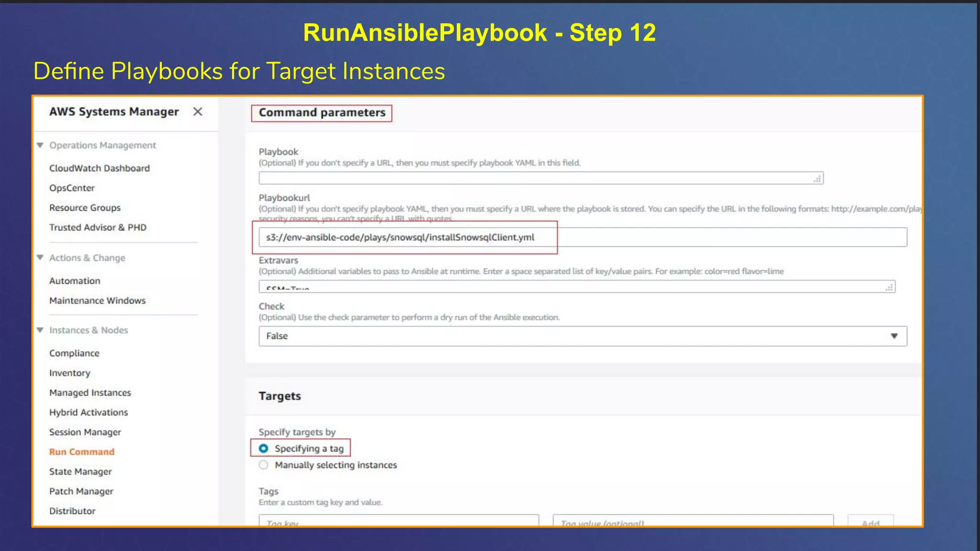
Task: Collapse the Instances & Nodes section
Action: 40,330
